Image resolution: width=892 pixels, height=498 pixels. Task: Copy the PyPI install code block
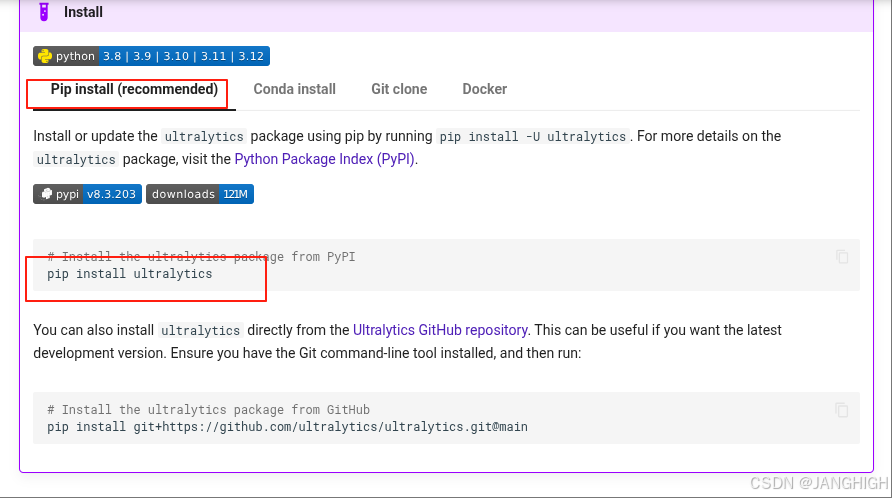842,257
